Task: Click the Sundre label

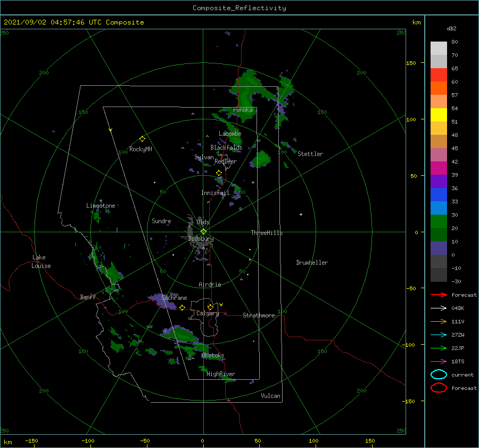Action: click(161, 221)
